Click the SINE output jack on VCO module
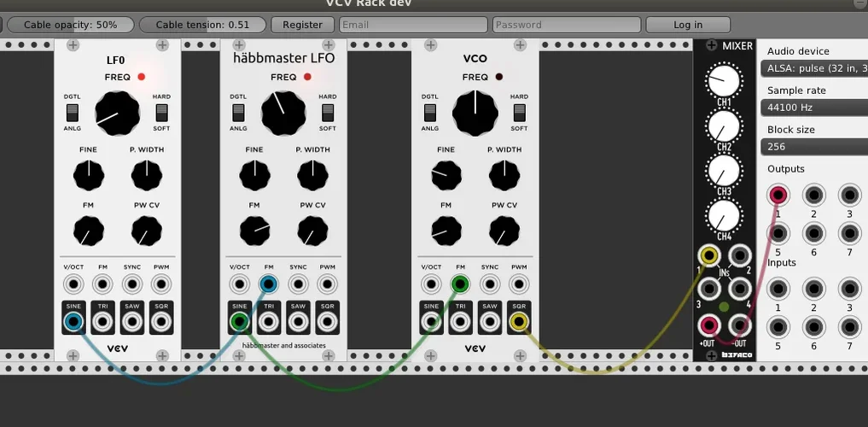The height and width of the screenshot is (427, 868). click(x=431, y=321)
